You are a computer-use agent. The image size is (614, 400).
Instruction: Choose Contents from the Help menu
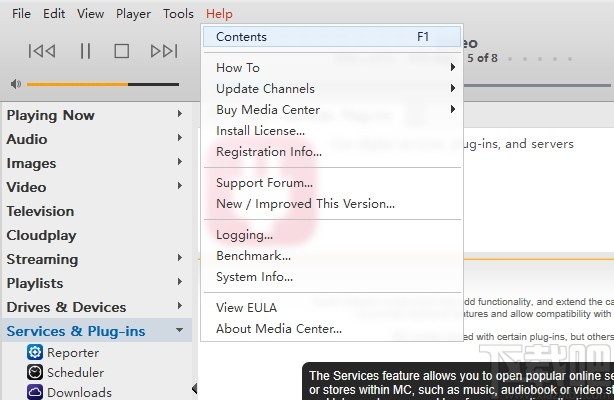click(x=242, y=37)
